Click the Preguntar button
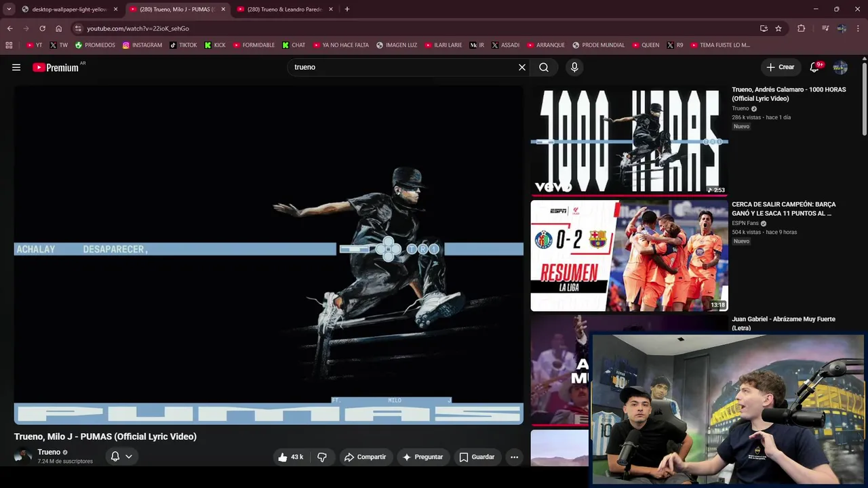 coord(422,457)
